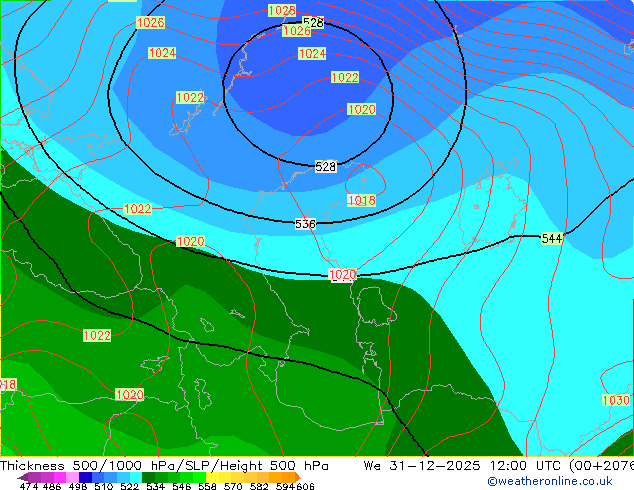The width and height of the screenshot is (634, 490).
Task: Click the 474 legend value
Action: click(29, 486)
